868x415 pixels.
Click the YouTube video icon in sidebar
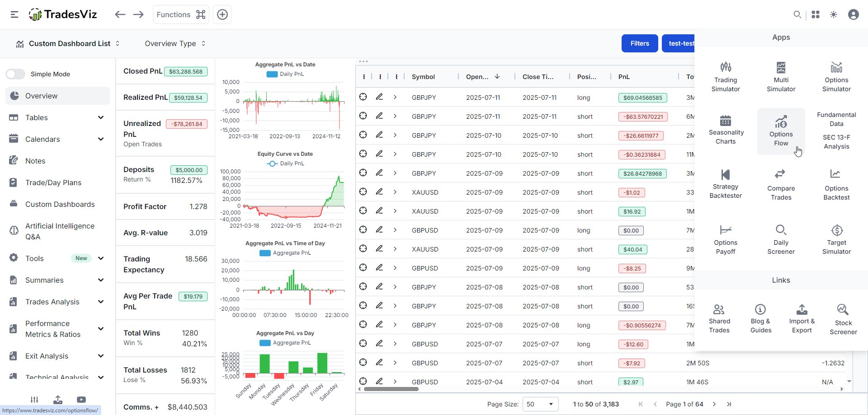click(x=81, y=400)
